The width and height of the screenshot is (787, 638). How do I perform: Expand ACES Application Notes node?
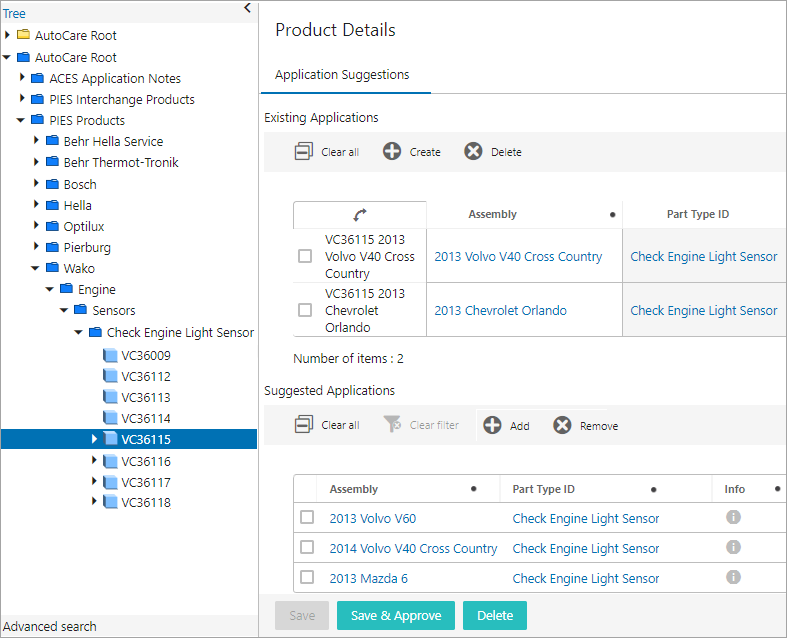coord(22,77)
